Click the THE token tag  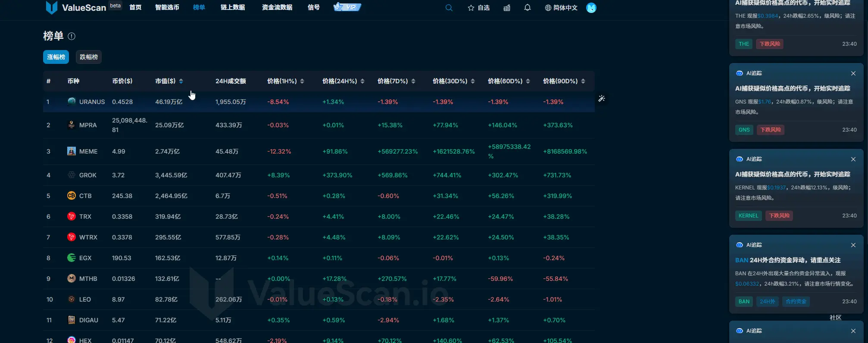point(744,44)
